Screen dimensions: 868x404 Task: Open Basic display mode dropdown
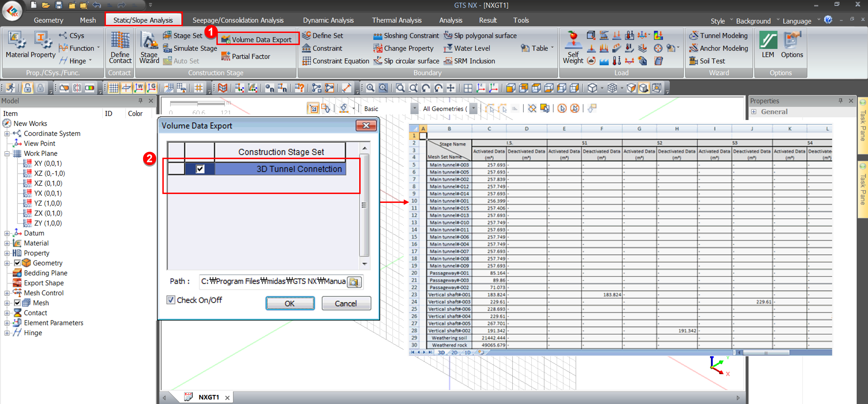tap(414, 109)
